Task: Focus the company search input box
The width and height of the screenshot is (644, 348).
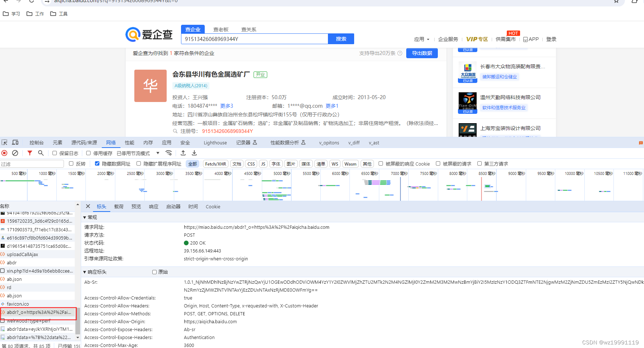Action: coord(255,39)
